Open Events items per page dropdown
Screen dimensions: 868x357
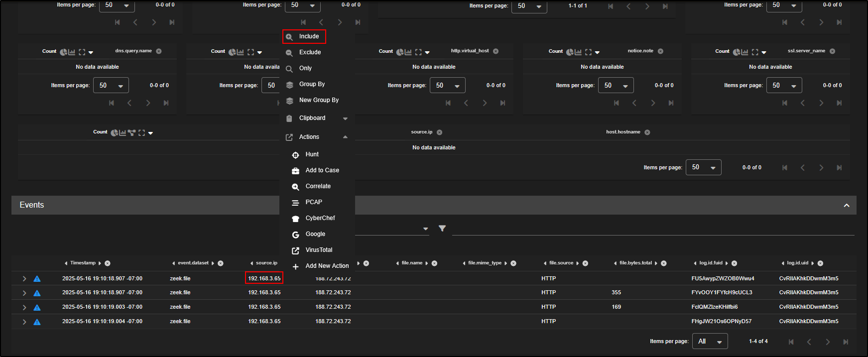710,341
